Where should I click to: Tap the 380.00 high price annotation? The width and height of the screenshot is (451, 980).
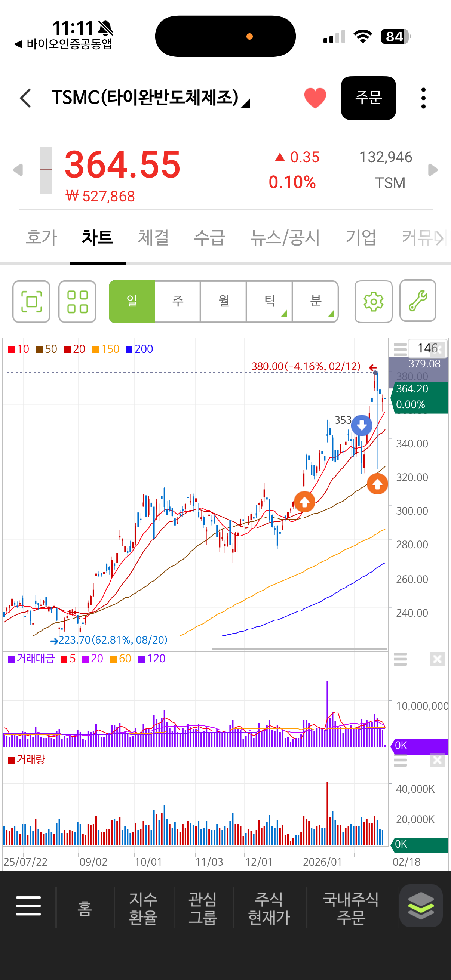[x=306, y=366]
